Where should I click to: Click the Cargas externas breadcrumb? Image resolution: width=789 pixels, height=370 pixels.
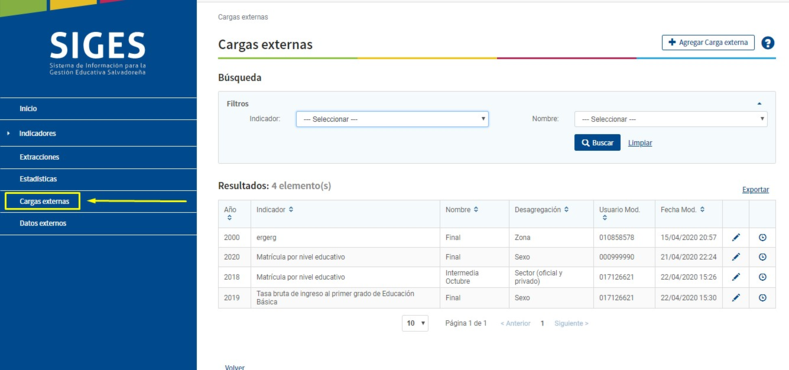coord(243,17)
